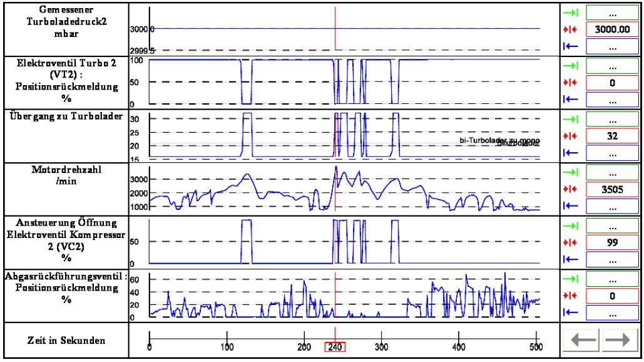Select the Ansteuerung Öffnung Elektroventil Kompressor label
This screenshot has width=644, height=362.
[66, 240]
